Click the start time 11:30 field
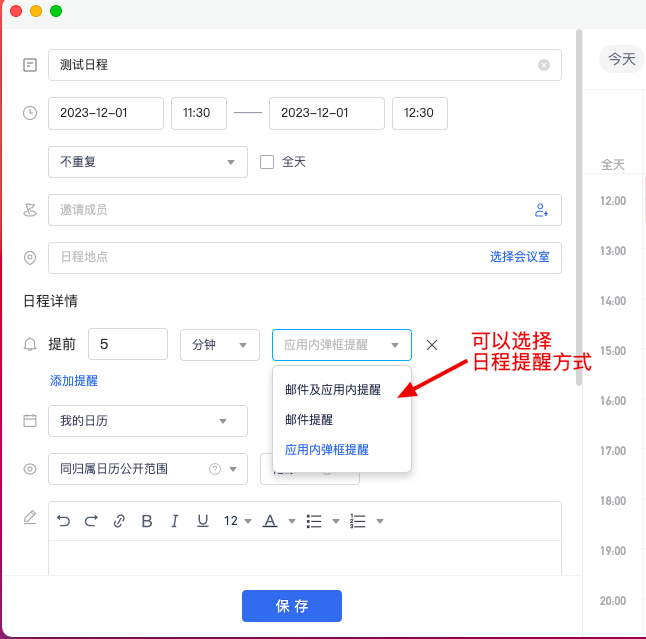Image resolution: width=646 pixels, height=639 pixels. click(199, 113)
